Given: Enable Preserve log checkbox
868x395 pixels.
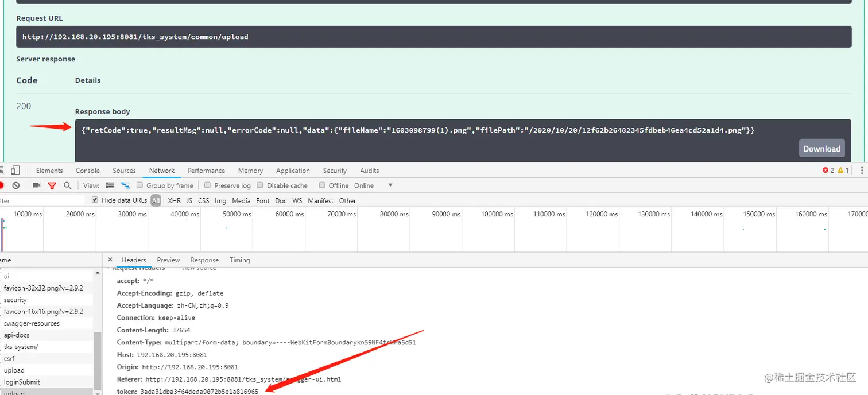Looking at the screenshot, I should tap(207, 185).
